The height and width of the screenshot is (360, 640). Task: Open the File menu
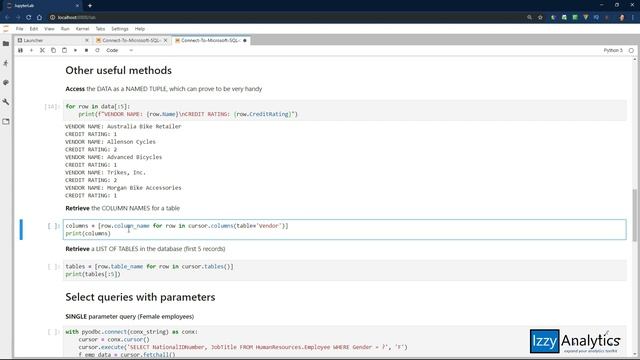coord(20,29)
